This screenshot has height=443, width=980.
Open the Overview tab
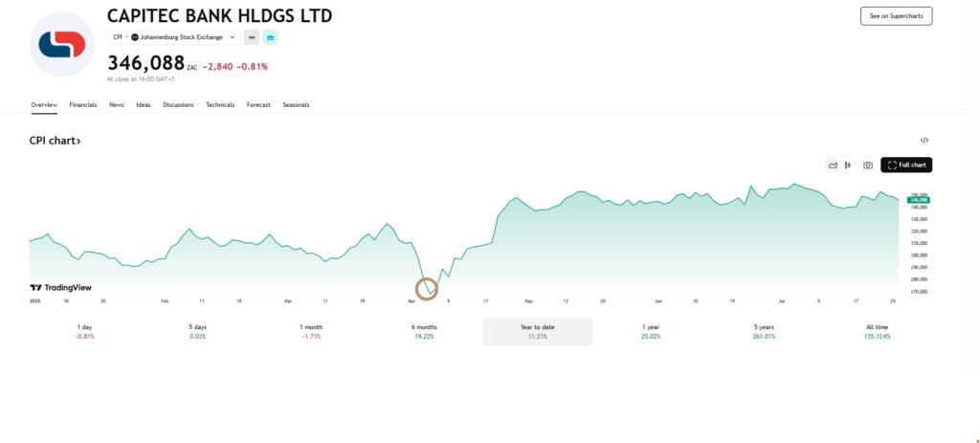44,105
